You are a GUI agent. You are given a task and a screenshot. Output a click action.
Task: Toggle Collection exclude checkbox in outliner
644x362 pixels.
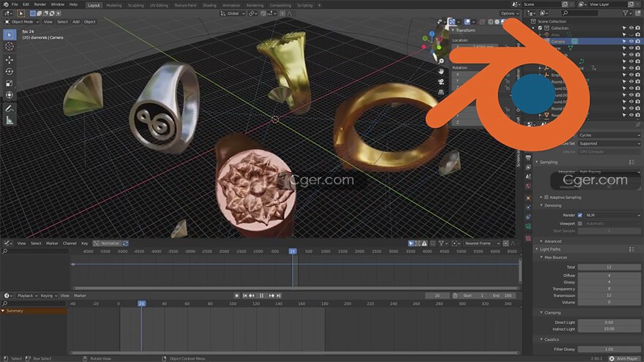(x=540, y=29)
